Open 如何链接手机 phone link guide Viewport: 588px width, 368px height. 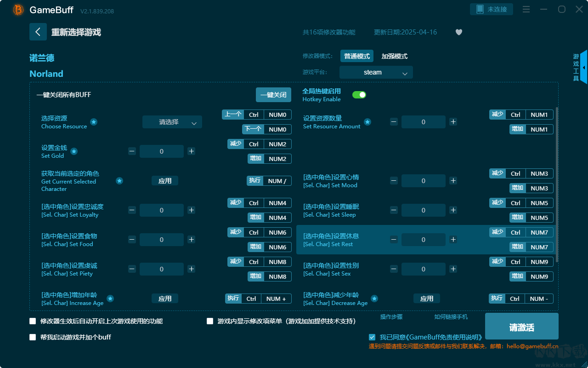coord(451,317)
